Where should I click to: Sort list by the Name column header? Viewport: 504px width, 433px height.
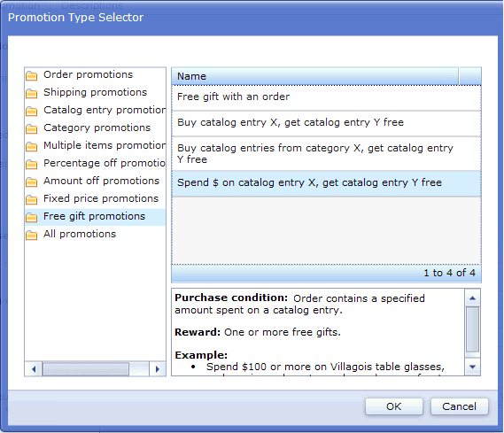pos(315,76)
